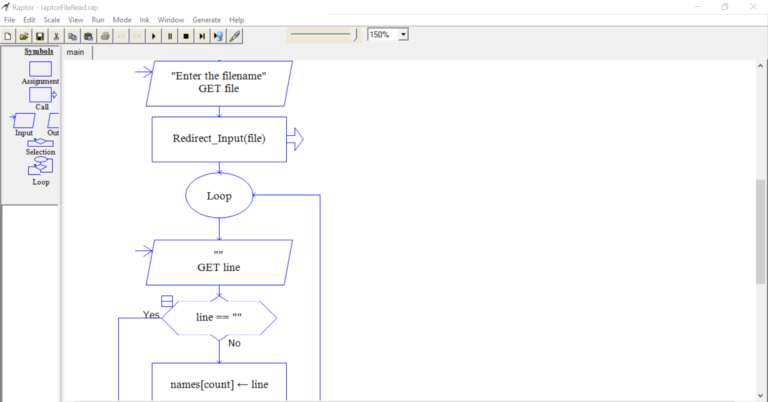Click the Yes branch label
Viewport: 768px width, 402px height.
pyautogui.click(x=151, y=315)
